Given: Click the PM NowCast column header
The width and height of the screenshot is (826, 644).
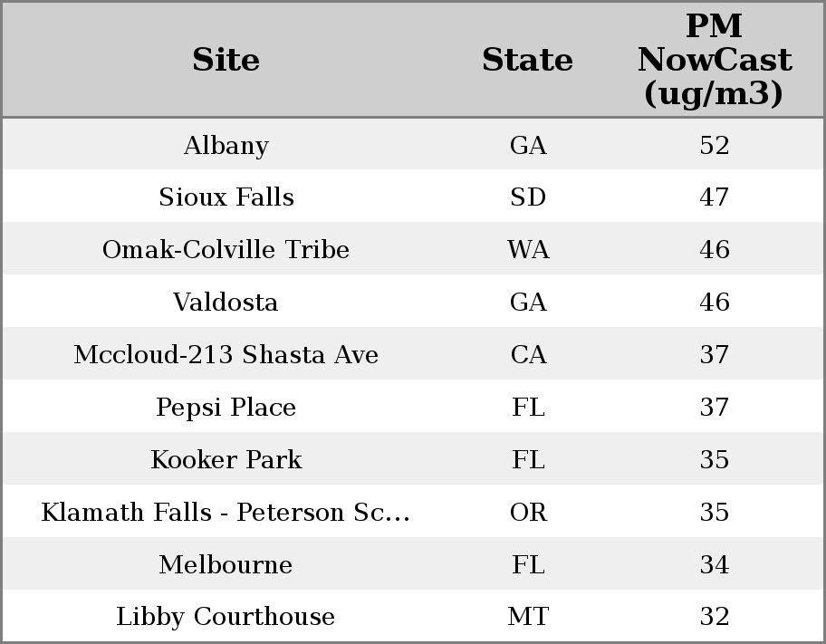Looking at the screenshot, I should [714, 60].
